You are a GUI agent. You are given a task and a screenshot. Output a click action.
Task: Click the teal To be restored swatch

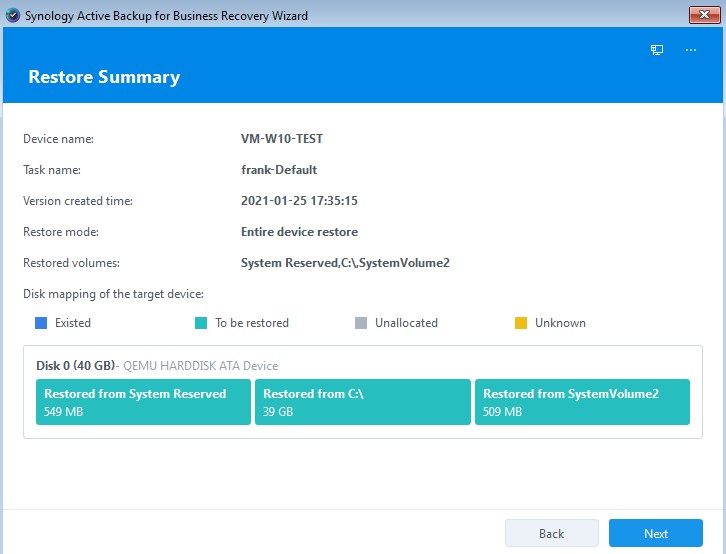tap(201, 323)
